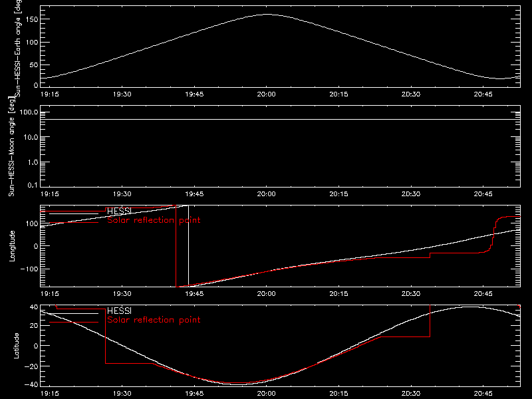Click the 100.0 tick on Moon angle axis
This screenshot has width=532, height=399.
(x=29, y=112)
